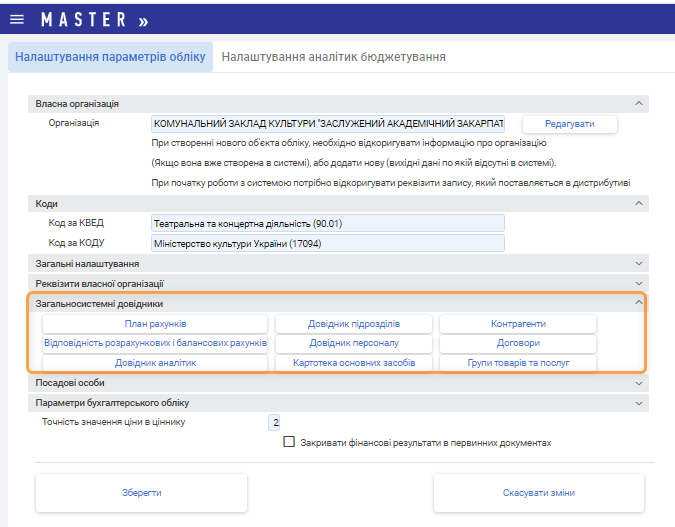Open Картотека основних засобів
Image resolution: width=675 pixels, height=527 pixels.
click(354, 362)
